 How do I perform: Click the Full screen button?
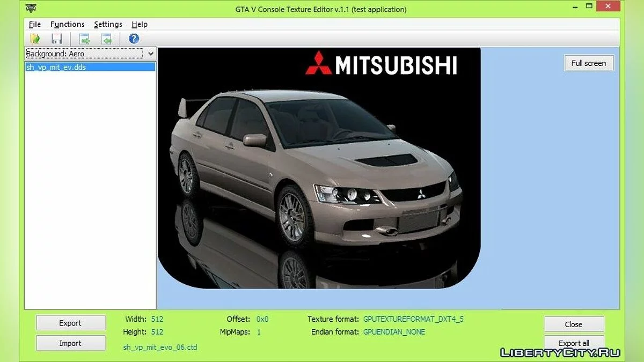[x=588, y=63]
